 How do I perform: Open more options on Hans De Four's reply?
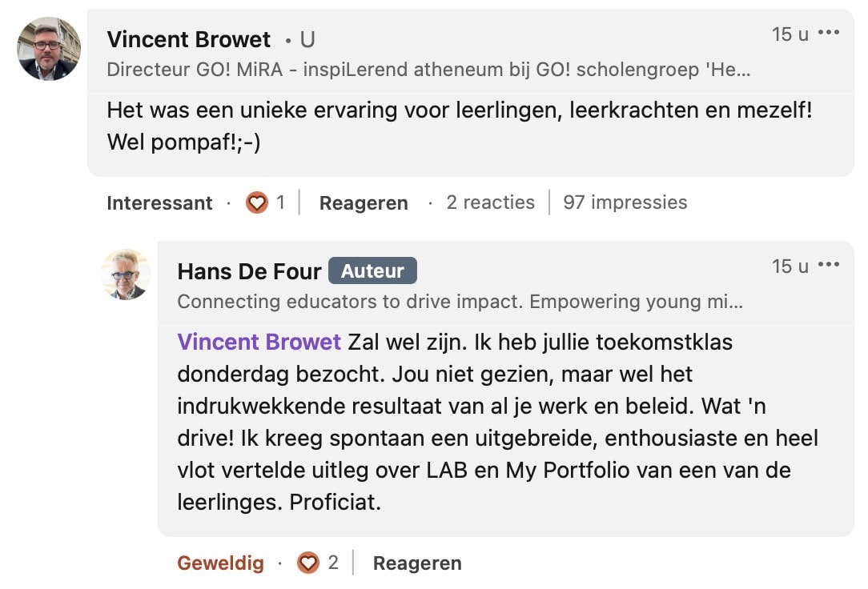click(828, 265)
